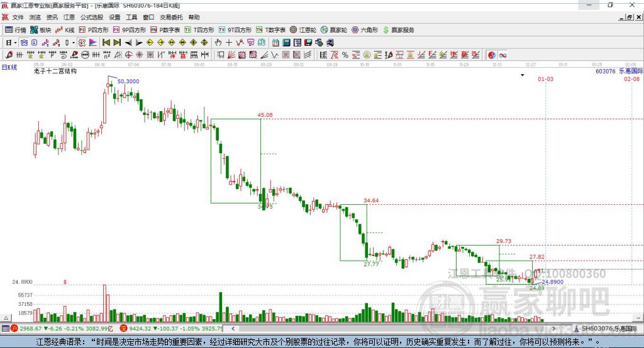Image resolution: width=644 pixels, height=348 pixels.
Task: Open the 江恩 menu
Action: click(x=69, y=17)
